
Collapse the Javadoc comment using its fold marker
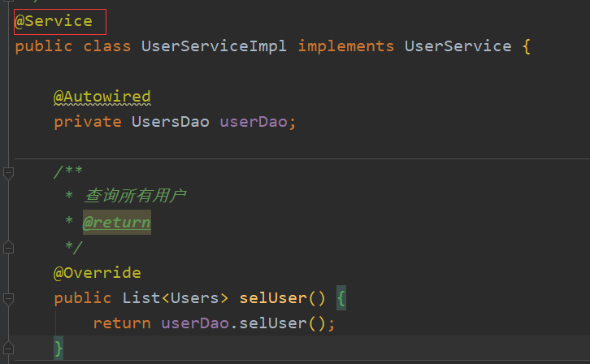[8, 173]
